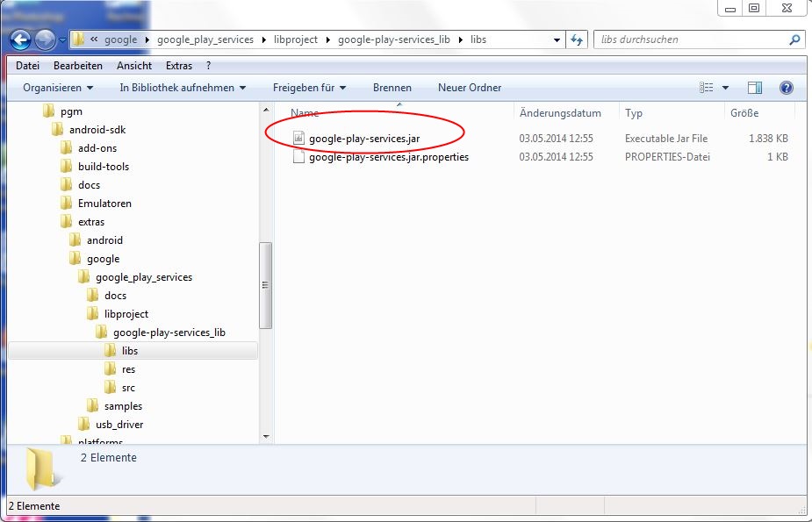Select the android folder under extras
Screen dimensions: 812x522
click(x=104, y=240)
